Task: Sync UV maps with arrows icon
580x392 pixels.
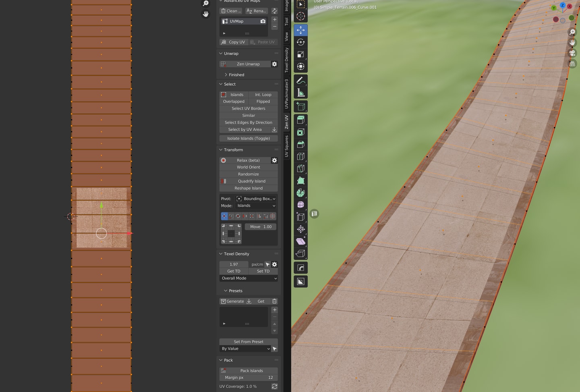Action: [274, 11]
